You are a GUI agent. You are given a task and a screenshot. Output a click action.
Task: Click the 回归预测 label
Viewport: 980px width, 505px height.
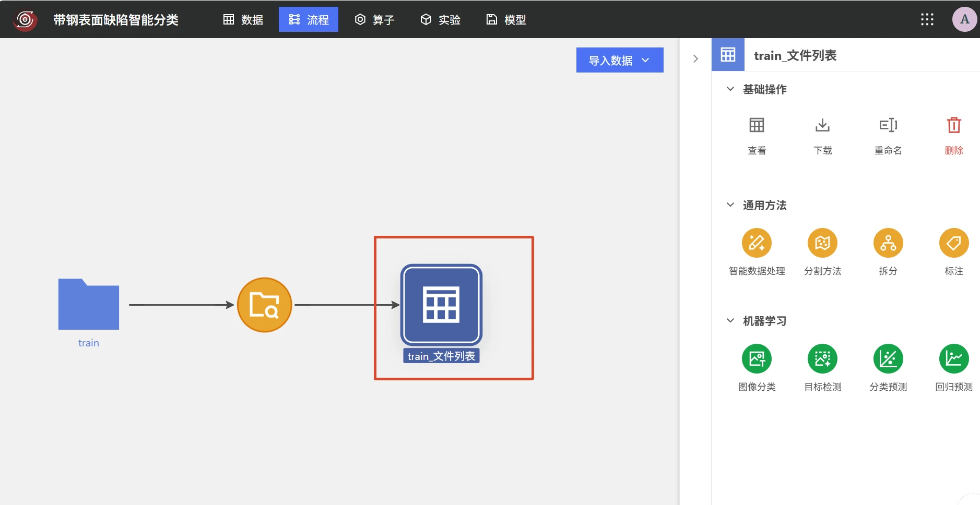[x=954, y=387]
